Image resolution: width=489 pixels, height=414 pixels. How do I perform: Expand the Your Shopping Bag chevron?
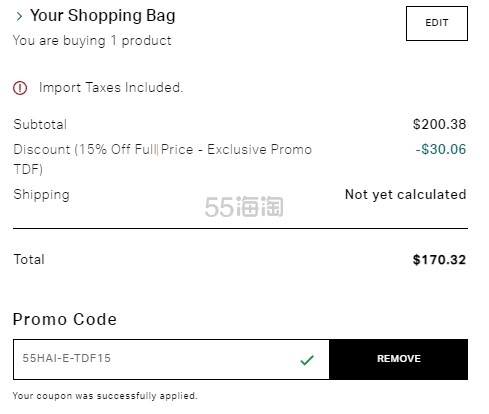pos(19,16)
